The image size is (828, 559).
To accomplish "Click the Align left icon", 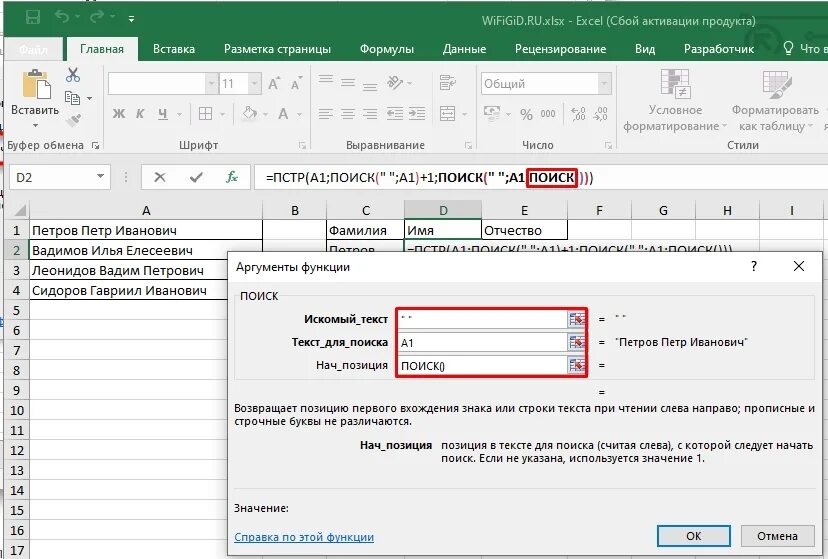I will (326, 113).
